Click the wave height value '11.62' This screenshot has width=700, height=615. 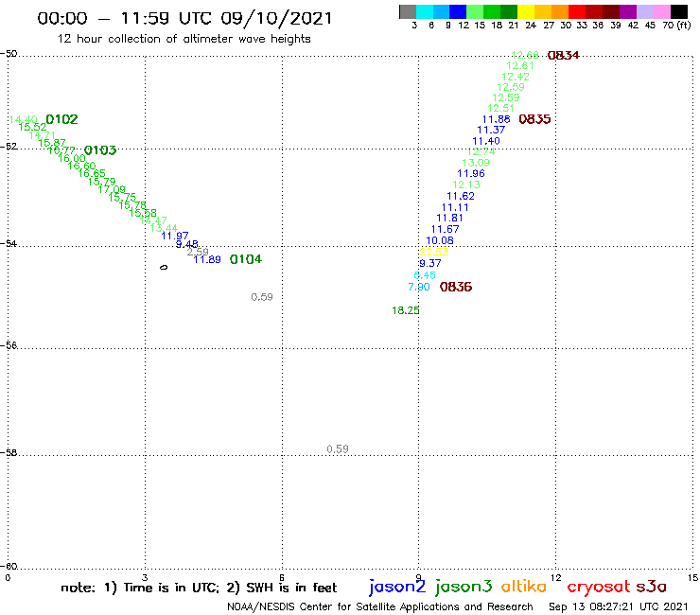click(x=461, y=196)
